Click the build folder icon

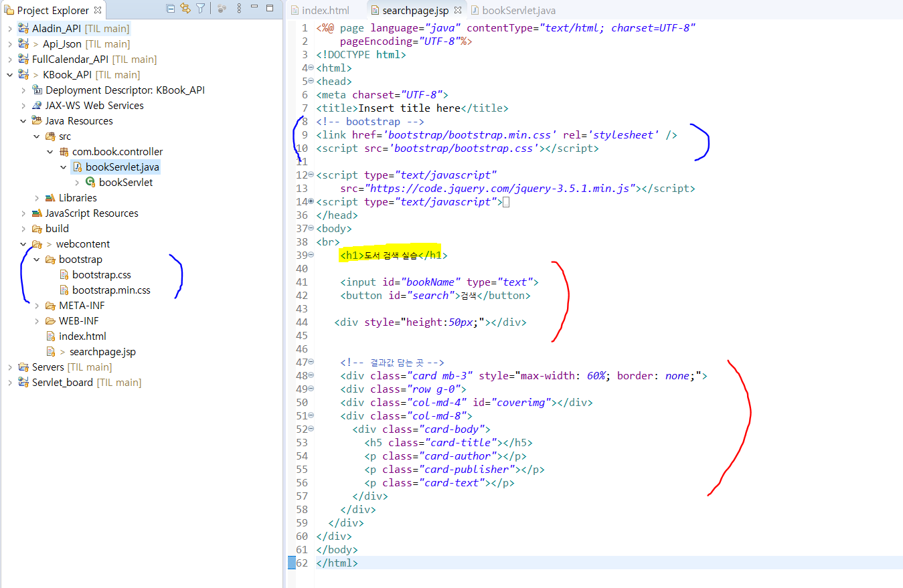(37, 229)
